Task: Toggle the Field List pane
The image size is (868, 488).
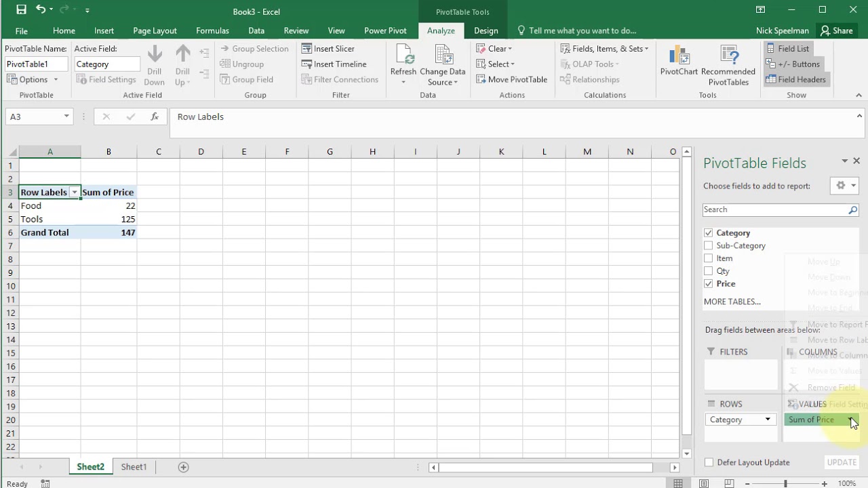Action: tap(787, 49)
